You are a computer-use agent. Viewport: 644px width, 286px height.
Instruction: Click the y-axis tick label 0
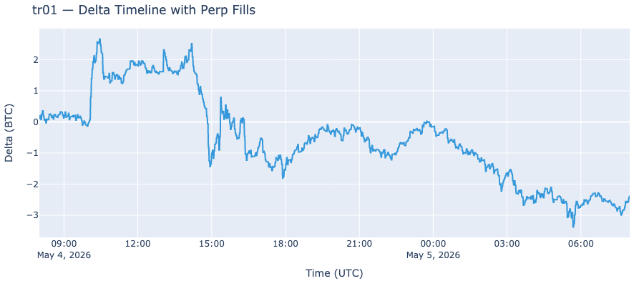click(x=36, y=122)
